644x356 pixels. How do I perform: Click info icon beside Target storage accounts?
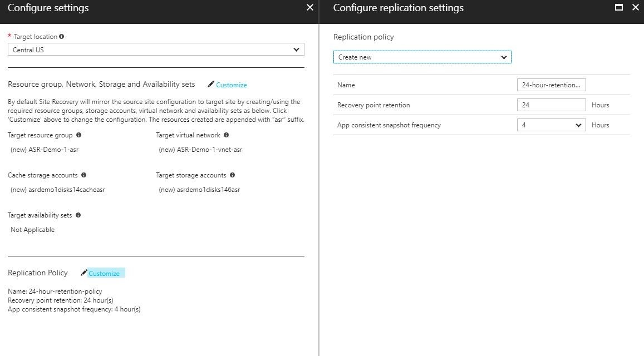(233, 175)
